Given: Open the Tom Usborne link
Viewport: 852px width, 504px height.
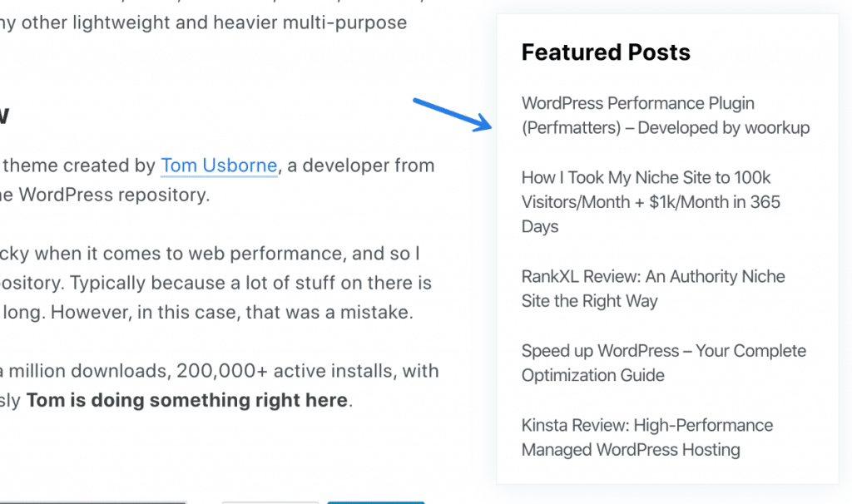Looking at the screenshot, I should (219, 166).
